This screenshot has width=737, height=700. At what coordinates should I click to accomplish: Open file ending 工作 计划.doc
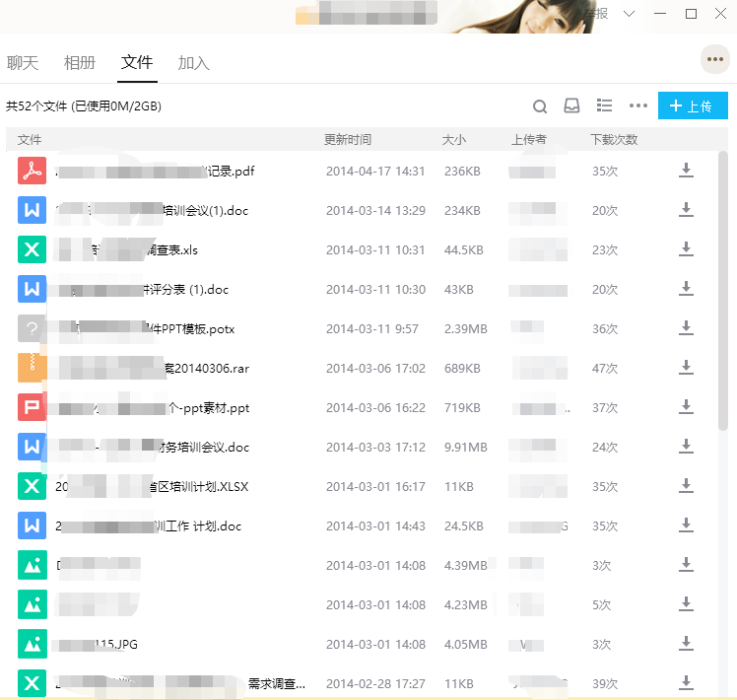pos(149,525)
